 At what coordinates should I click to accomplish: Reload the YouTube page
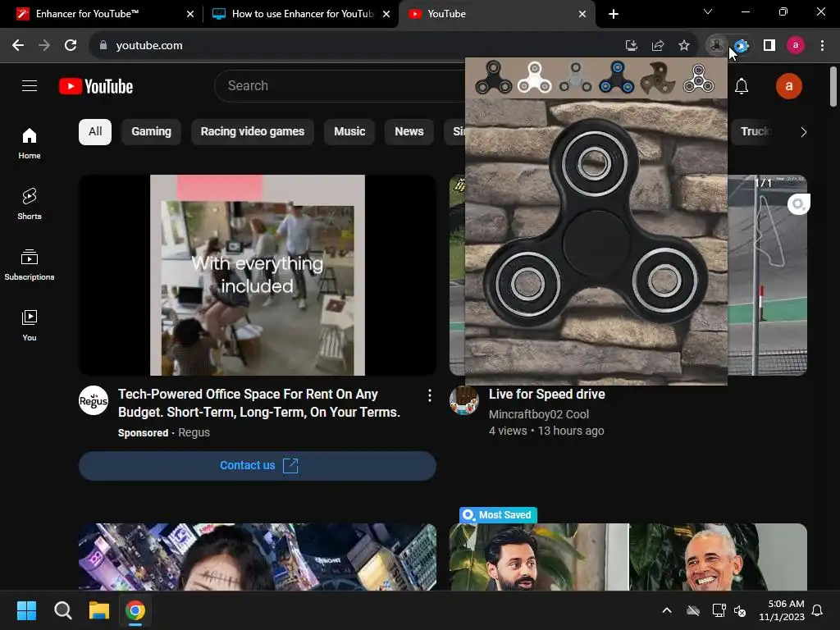tap(71, 46)
